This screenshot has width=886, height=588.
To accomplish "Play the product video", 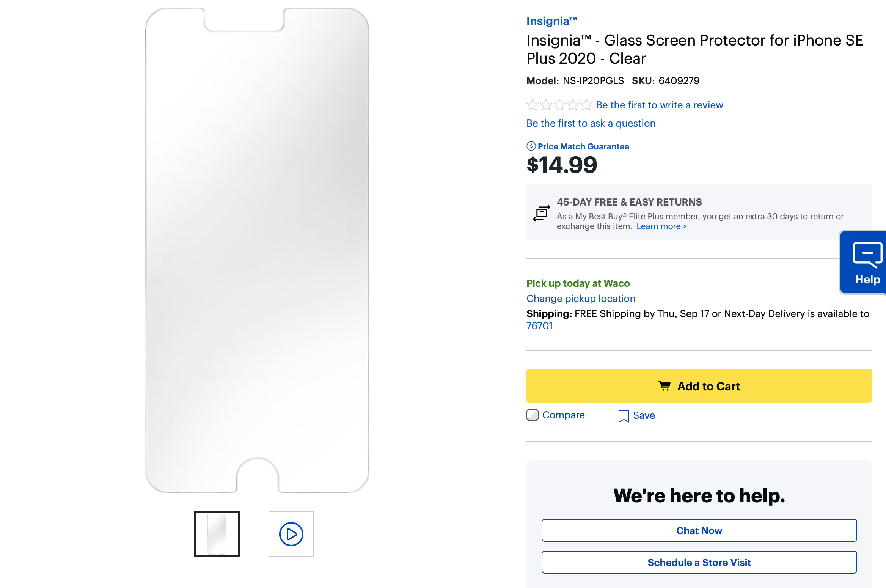I will 291,534.
